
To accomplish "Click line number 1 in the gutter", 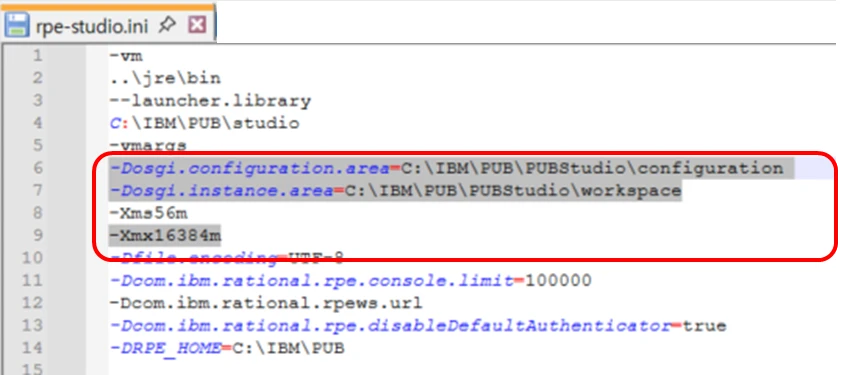I will [x=37, y=55].
